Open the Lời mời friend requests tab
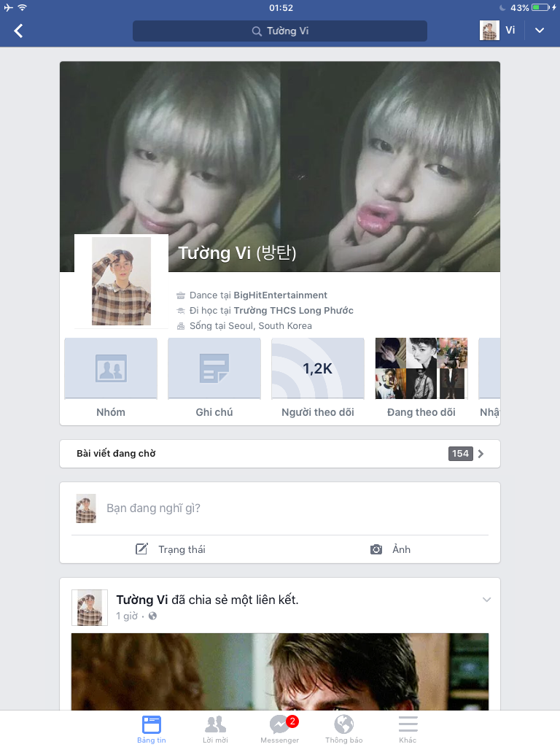 [x=215, y=729]
